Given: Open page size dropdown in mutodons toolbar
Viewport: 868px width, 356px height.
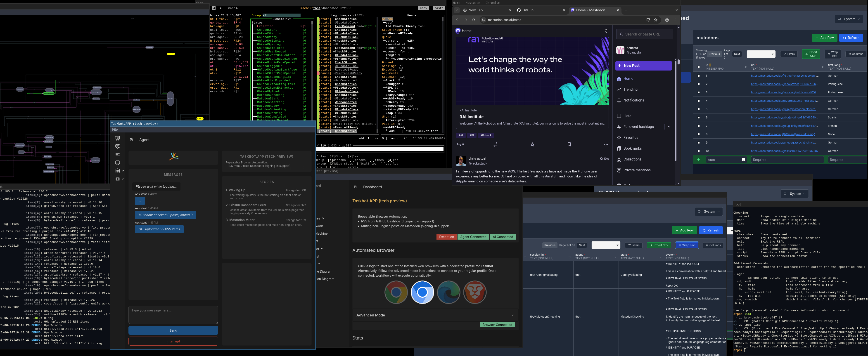Looking at the screenshot, I should (761, 54).
